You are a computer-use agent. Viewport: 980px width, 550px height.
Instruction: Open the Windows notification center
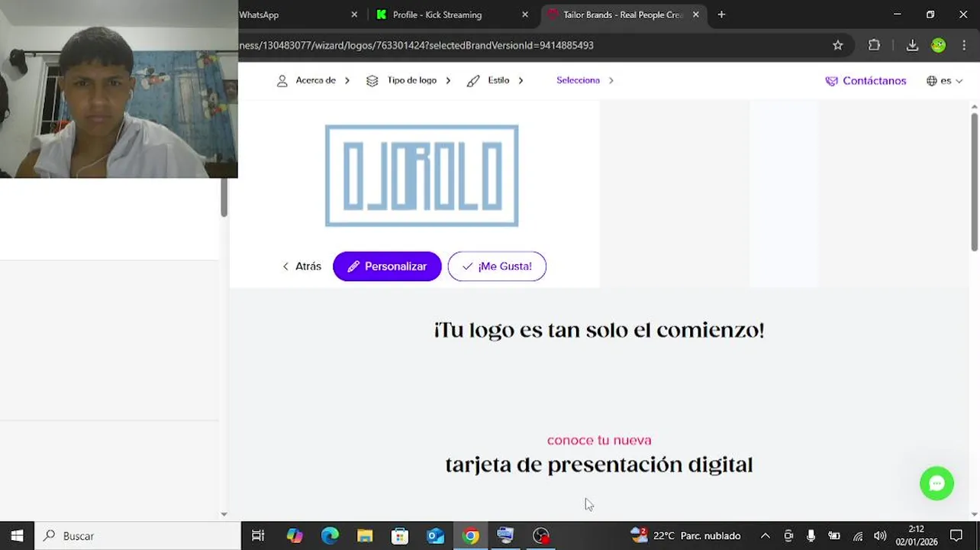(956, 535)
